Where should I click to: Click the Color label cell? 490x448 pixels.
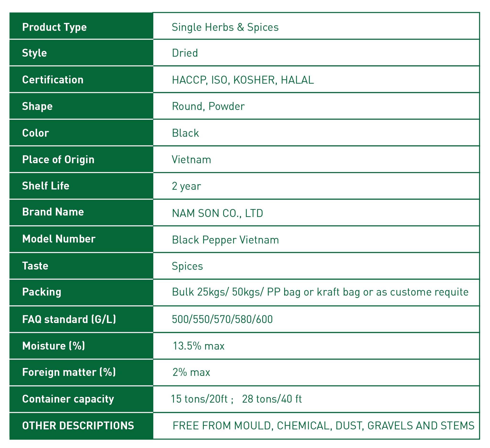(x=81, y=133)
